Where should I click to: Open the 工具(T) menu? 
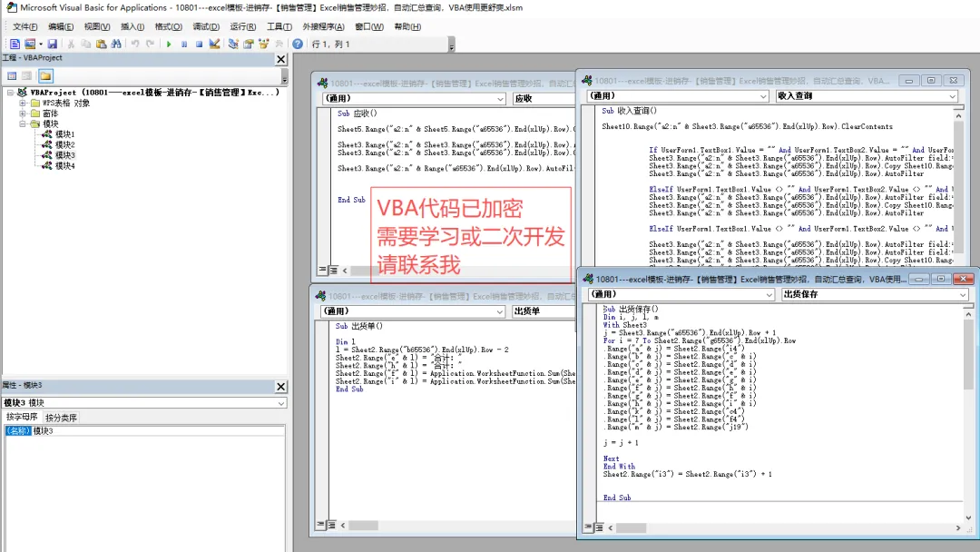(279, 26)
